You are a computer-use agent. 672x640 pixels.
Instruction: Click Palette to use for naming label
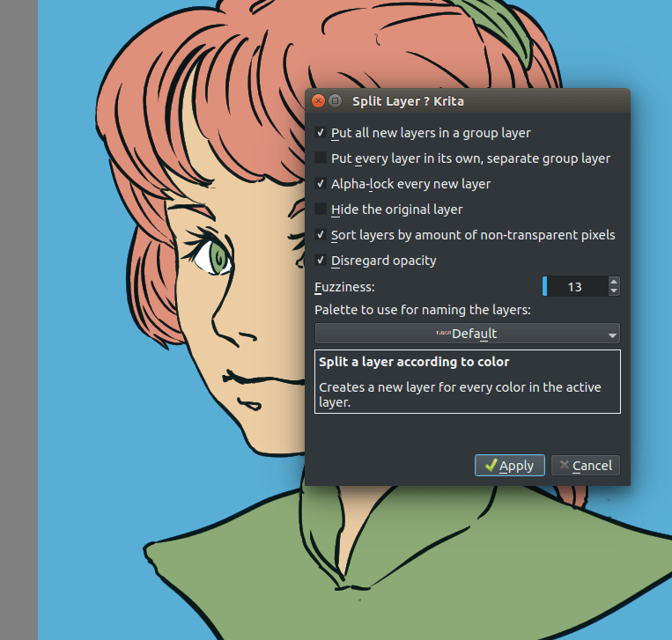pos(423,310)
